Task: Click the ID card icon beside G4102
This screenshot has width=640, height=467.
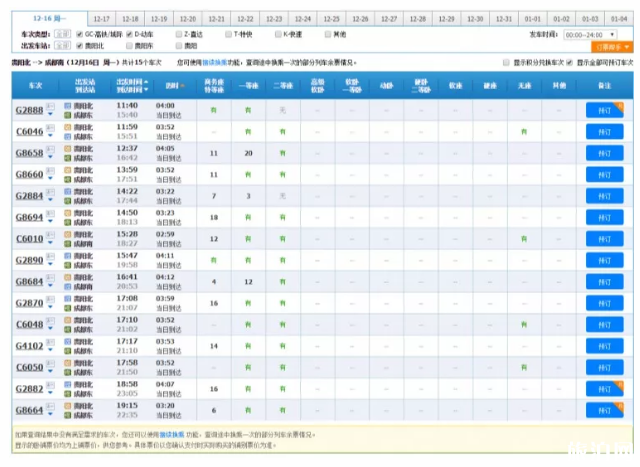Action: coord(50,343)
